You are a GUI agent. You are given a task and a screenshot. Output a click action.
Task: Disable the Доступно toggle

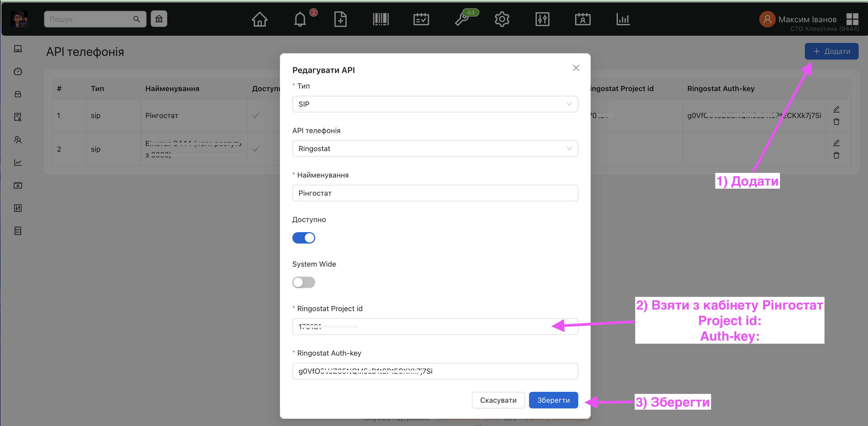pos(303,238)
